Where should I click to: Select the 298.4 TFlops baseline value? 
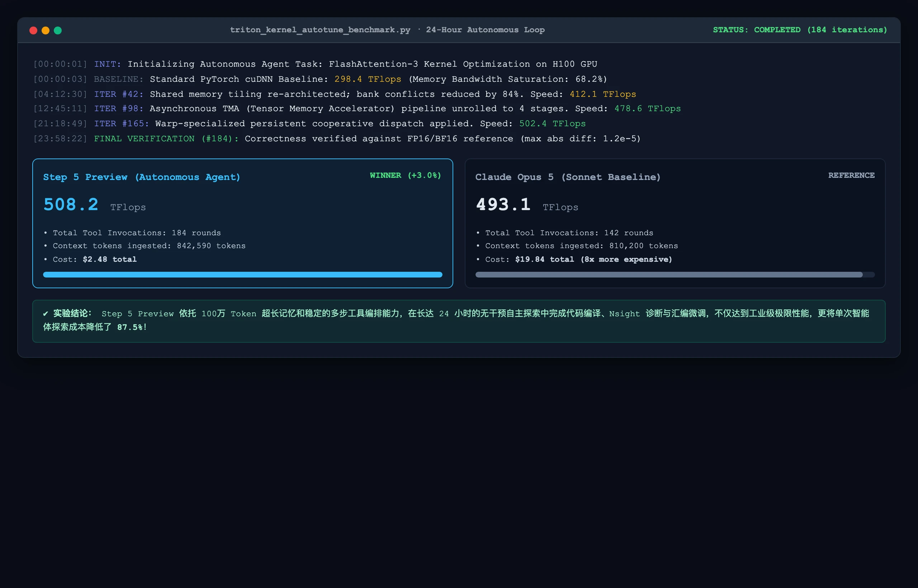point(368,79)
